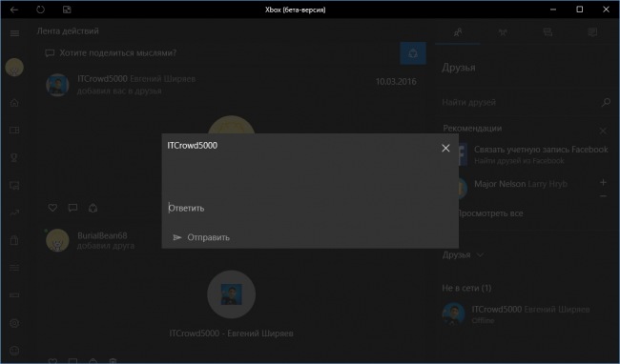This screenshot has height=364, width=620.
Task: Send the reply with Отправить button
Action: [201, 237]
